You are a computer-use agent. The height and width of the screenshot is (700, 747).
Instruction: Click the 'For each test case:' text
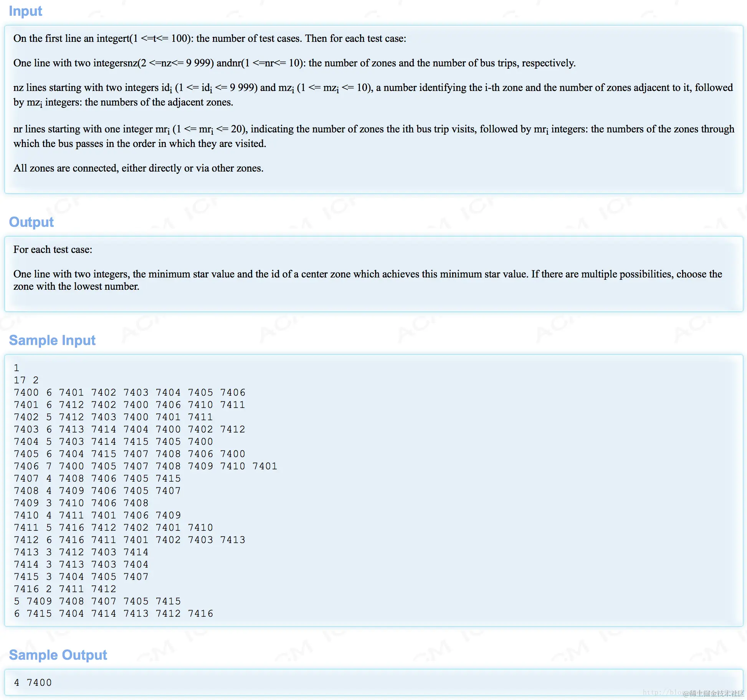(53, 249)
